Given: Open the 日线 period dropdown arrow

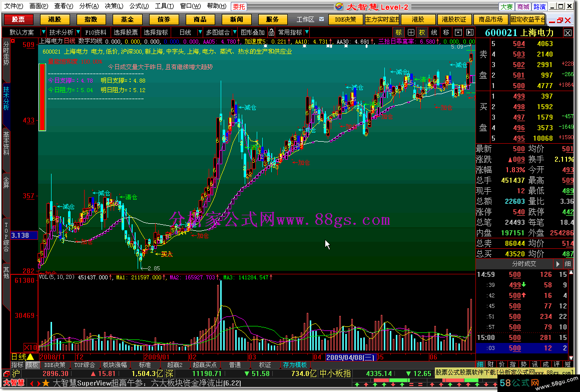Looking at the screenshot, I should (200, 32).
